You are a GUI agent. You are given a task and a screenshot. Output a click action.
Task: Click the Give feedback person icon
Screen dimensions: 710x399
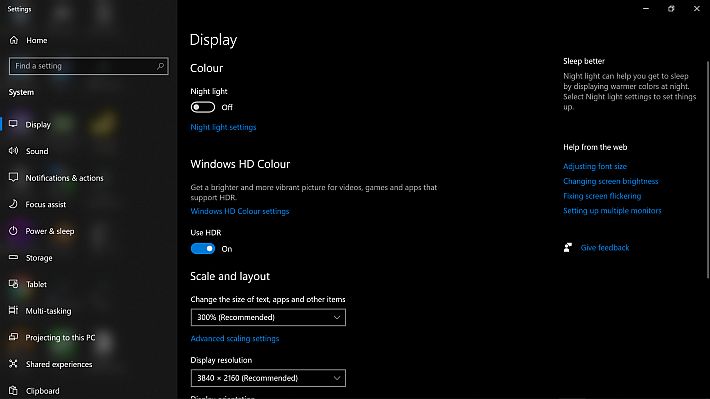click(568, 247)
